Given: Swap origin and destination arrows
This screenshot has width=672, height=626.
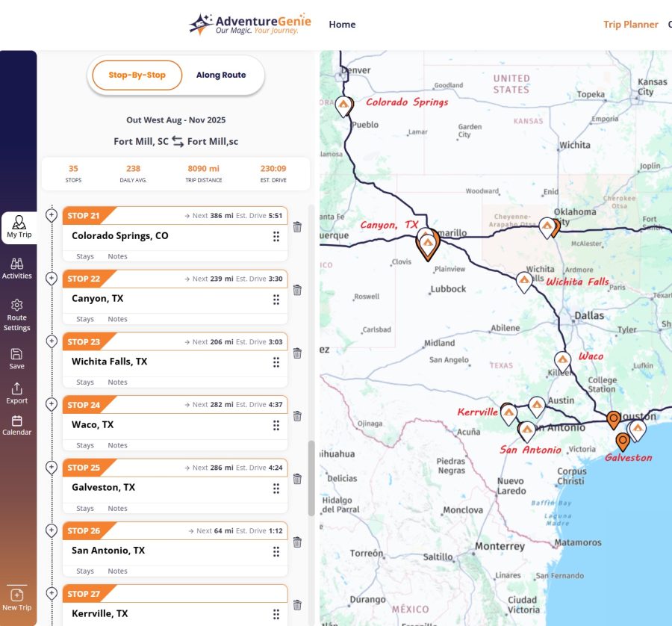Looking at the screenshot, I should pyautogui.click(x=178, y=141).
